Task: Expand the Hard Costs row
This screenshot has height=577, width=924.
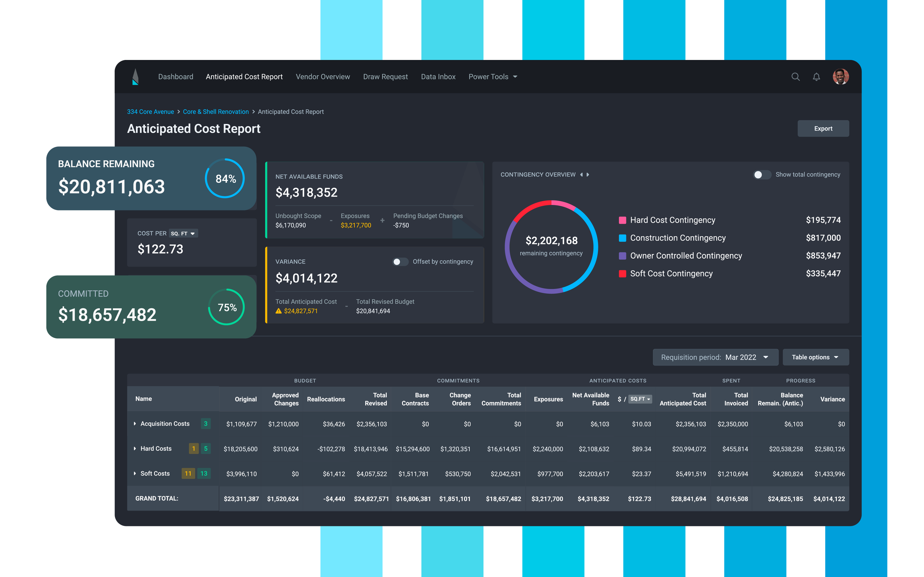Action: tap(135, 449)
